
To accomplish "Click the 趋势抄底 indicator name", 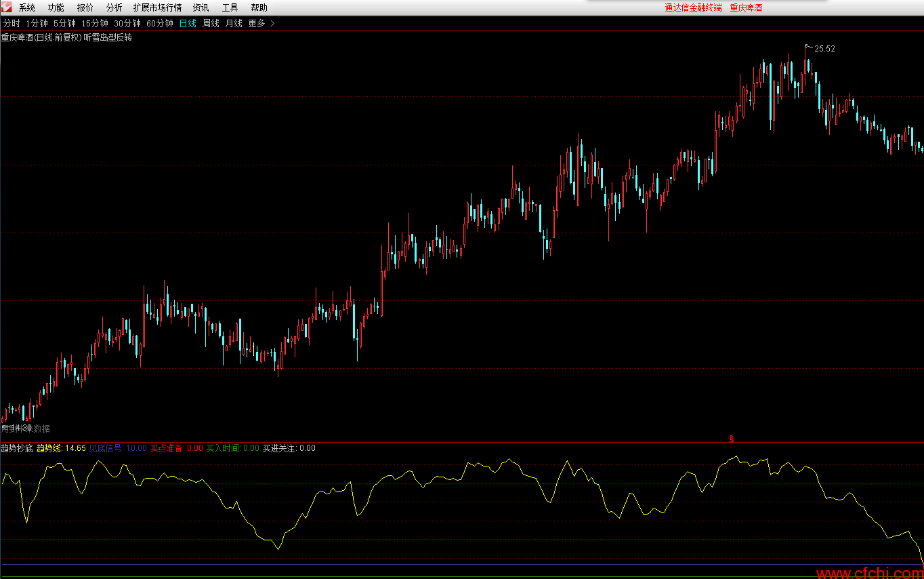I will tap(16, 448).
